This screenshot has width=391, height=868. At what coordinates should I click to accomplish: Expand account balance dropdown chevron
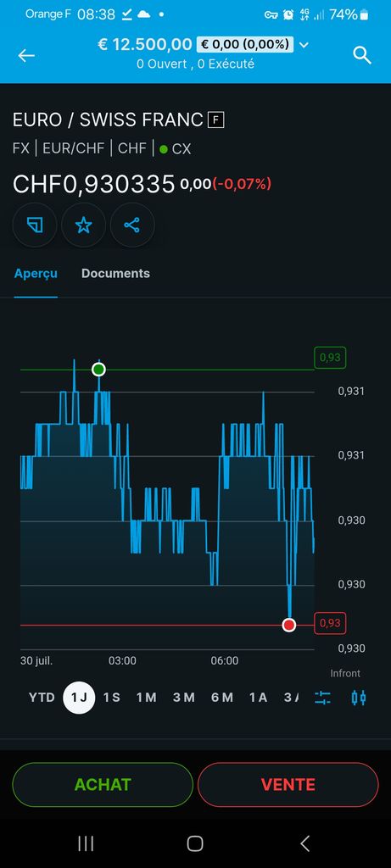click(x=303, y=44)
